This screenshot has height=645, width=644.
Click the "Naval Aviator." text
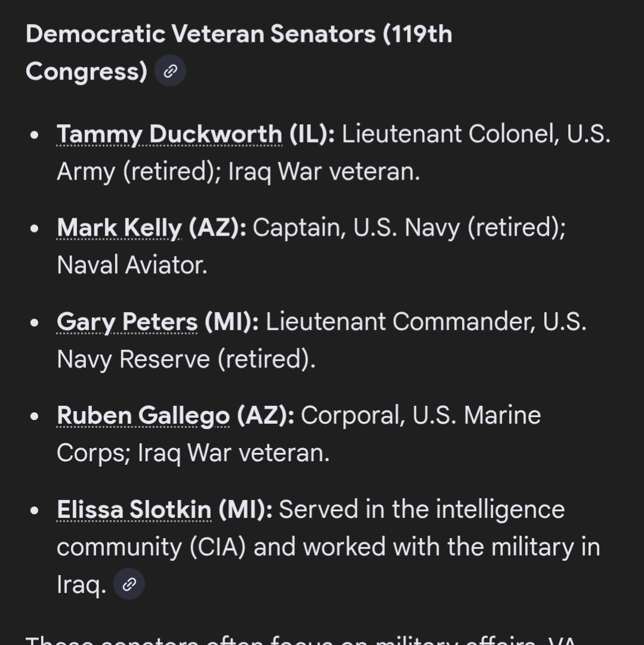pos(132,265)
